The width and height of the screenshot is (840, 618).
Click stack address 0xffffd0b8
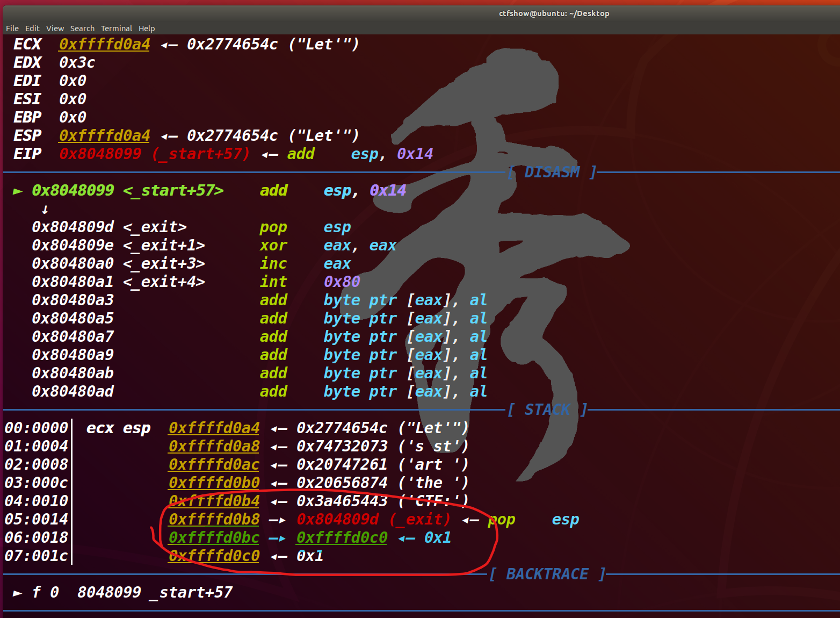click(214, 519)
